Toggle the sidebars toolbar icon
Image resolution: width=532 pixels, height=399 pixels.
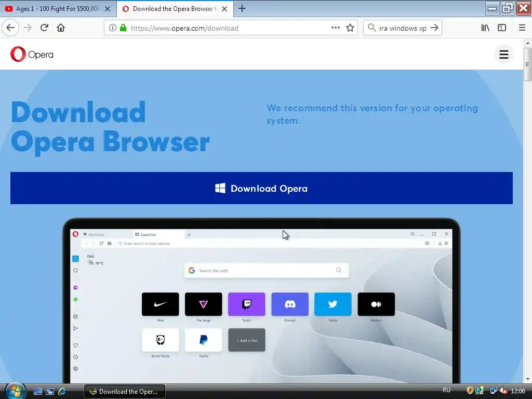pyautogui.click(x=502, y=28)
